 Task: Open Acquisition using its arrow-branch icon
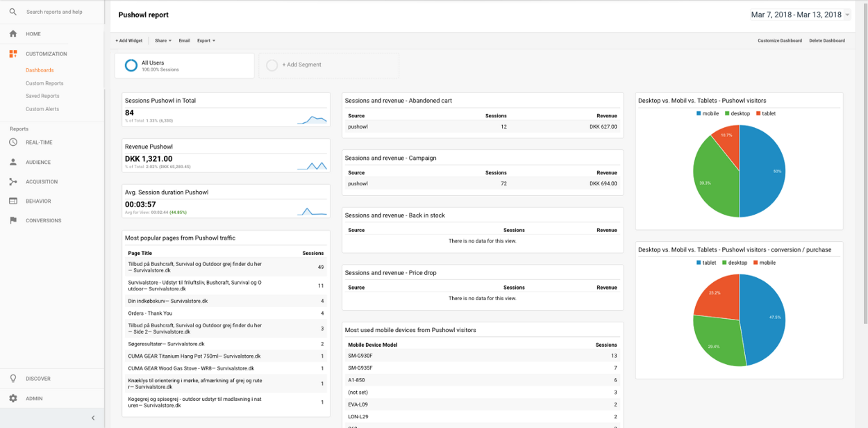coord(12,181)
